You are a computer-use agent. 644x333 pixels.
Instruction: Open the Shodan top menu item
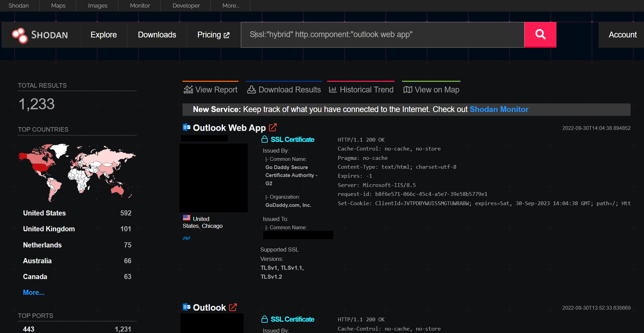[19, 5]
